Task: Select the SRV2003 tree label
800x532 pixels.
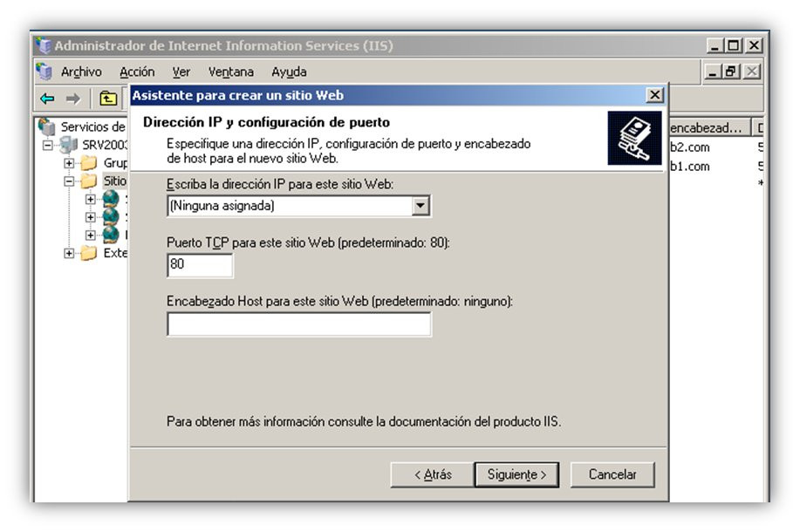Action: point(105,145)
